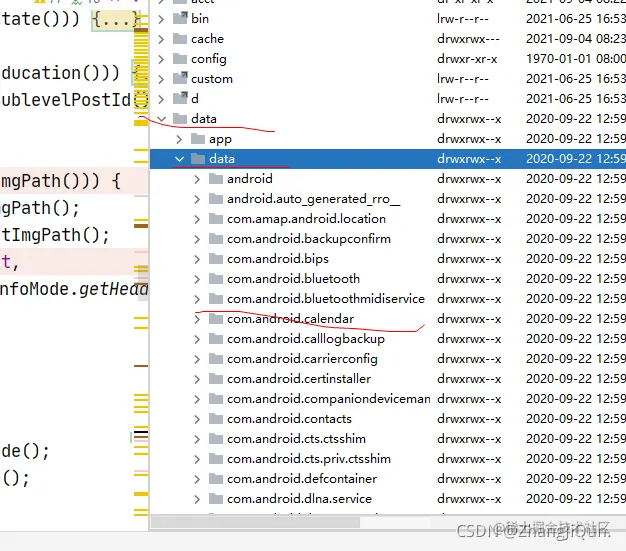This screenshot has width=626, height=551.
Task: Expand the app folder chevron
Action: click(179, 139)
